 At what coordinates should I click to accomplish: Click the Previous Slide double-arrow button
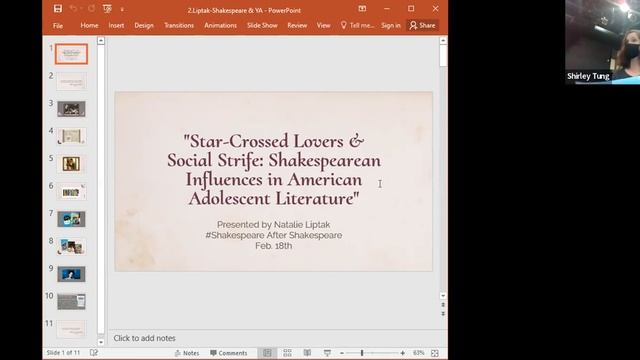pos(443,304)
